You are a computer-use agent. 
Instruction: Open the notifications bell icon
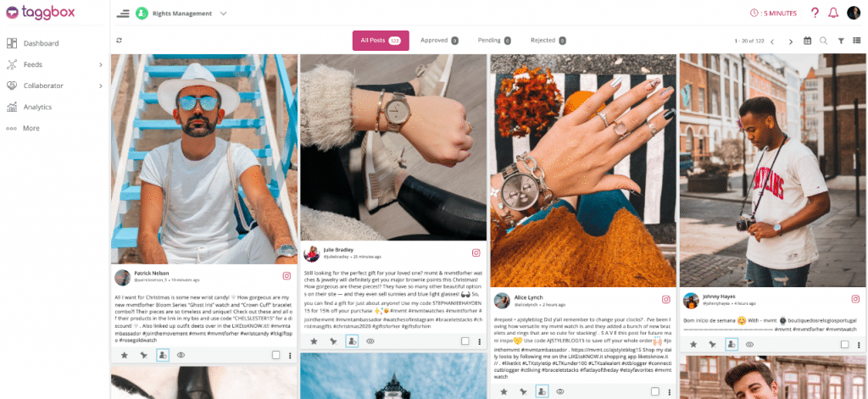tap(833, 14)
